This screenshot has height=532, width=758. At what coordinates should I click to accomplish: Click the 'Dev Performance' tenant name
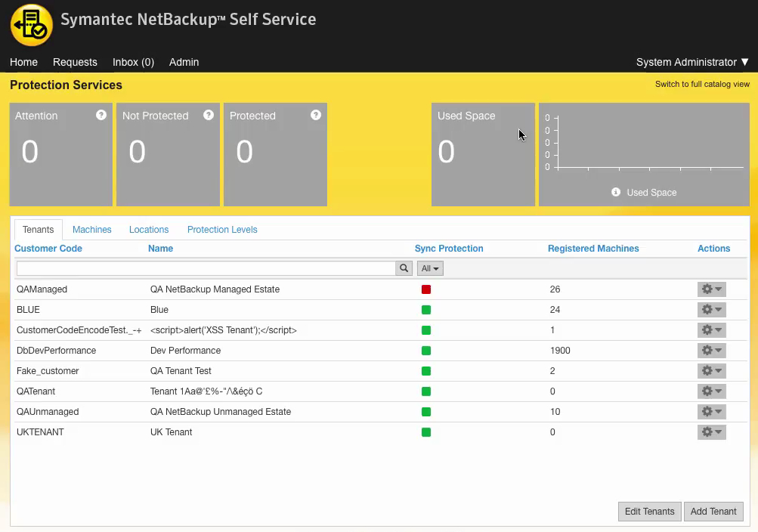click(186, 351)
